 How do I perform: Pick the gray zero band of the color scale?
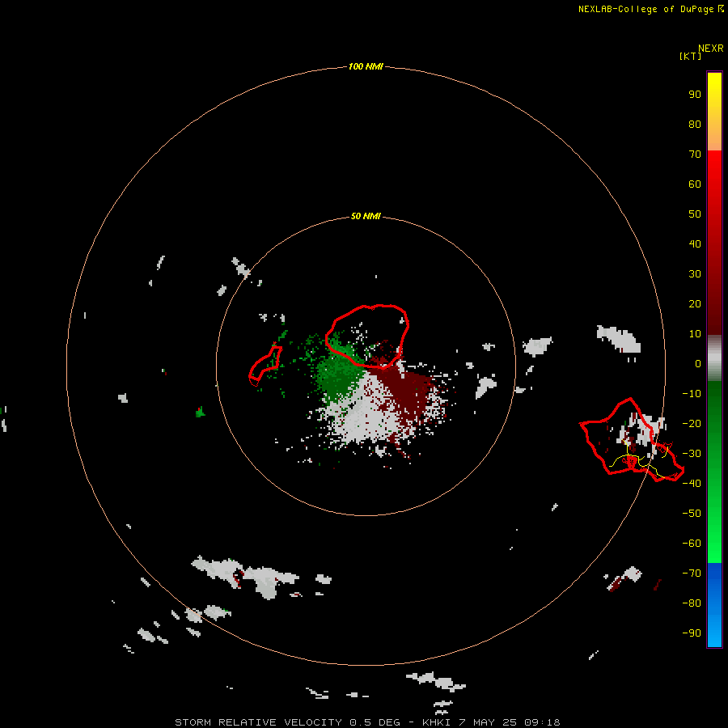pyautogui.click(x=714, y=358)
